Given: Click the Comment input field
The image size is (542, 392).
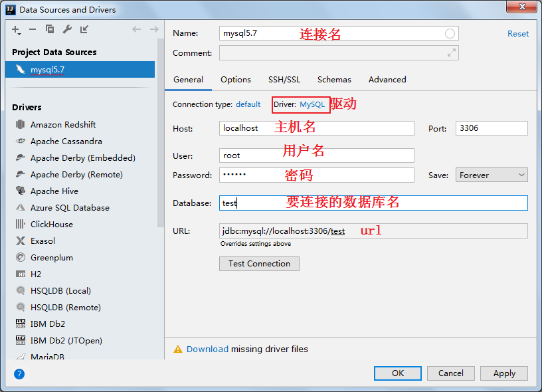Looking at the screenshot, I should [339, 53].
